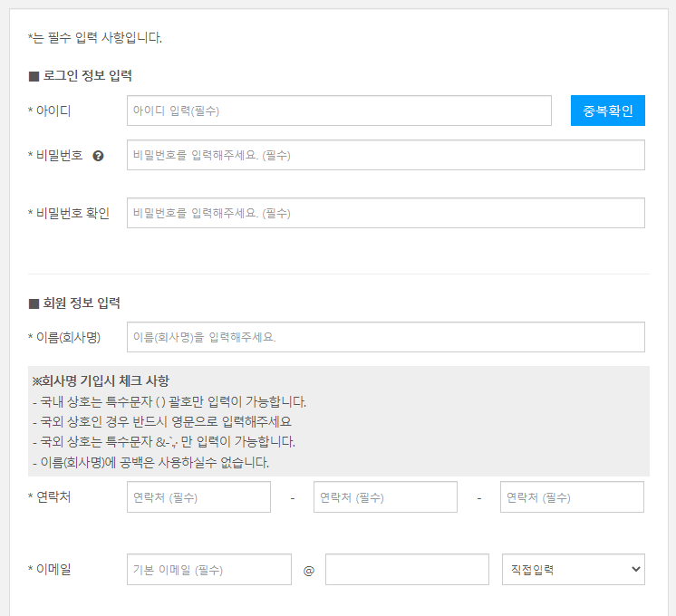Screen dimensions: 676x616
Task: Click the first 비밀번호 entry box
Action: pyautogui.click(x=385, y=155)
